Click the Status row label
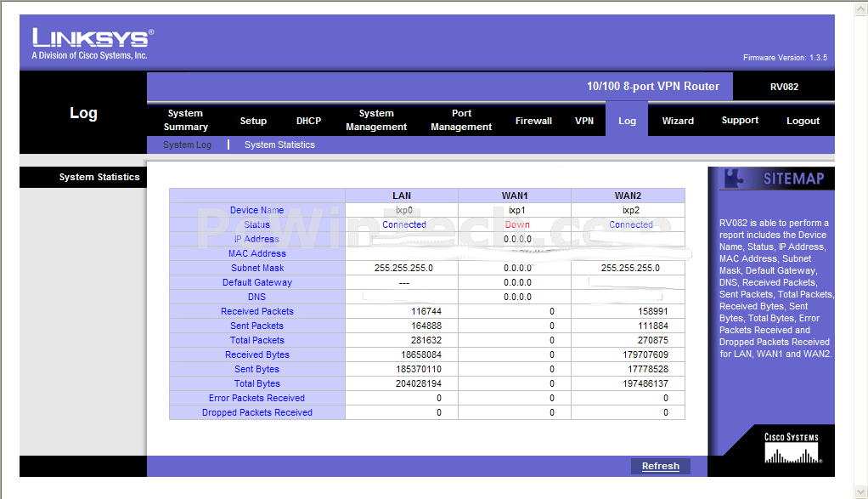The image size is (868, 499). click(256, 225)
